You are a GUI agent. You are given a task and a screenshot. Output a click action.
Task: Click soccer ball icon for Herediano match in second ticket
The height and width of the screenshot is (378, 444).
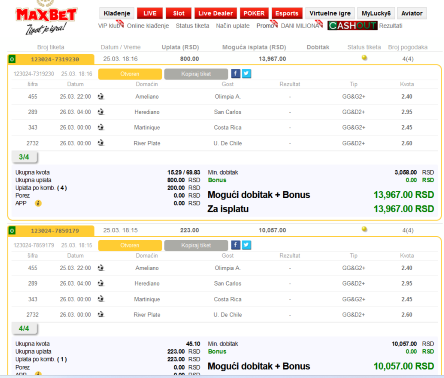click(x=101, y=283)
